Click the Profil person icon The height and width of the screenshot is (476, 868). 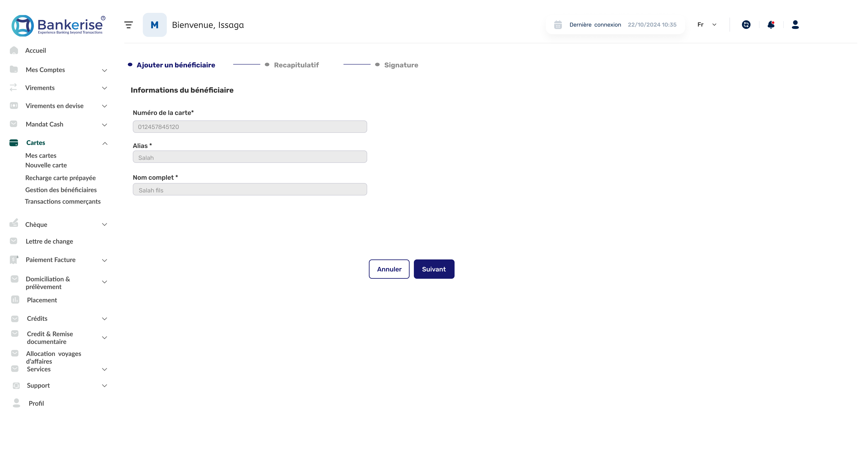pyautogui.click(x=17, y=403)
